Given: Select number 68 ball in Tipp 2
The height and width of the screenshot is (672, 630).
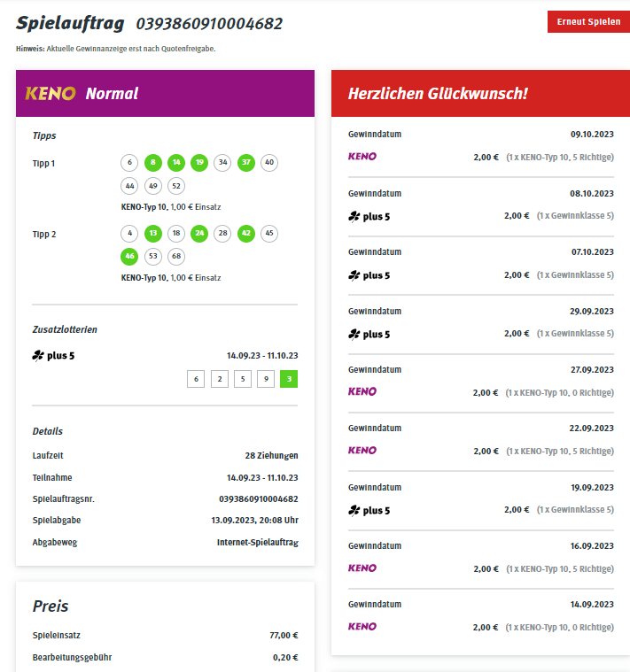Looking at the screenshot, I should tap(176, 256).
